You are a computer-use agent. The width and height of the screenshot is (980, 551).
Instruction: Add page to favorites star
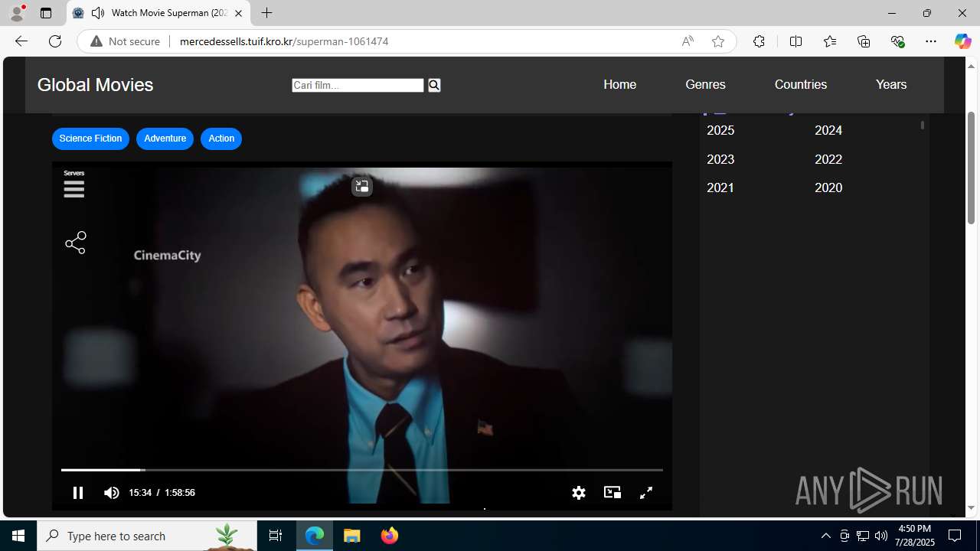point(718,41)
